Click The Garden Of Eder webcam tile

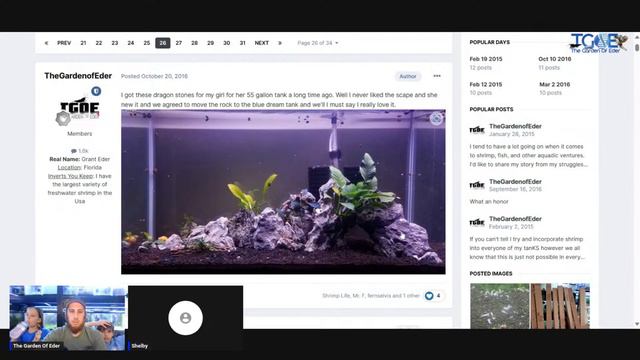pos(67,318)
